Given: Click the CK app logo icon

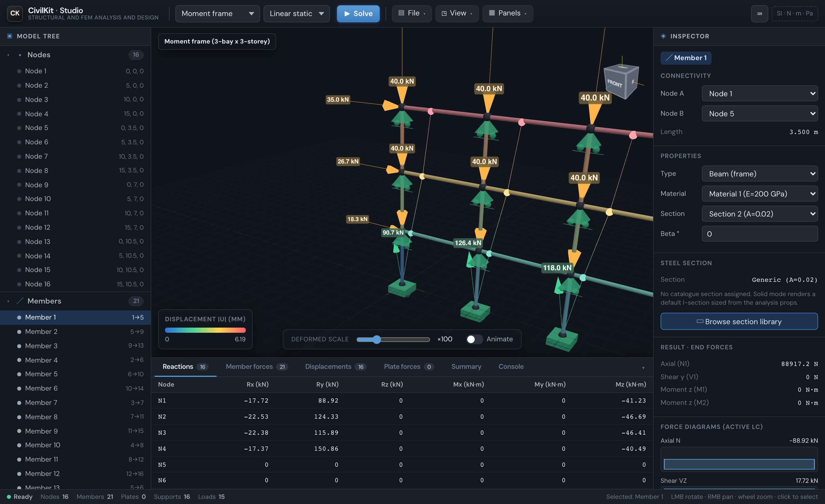Looking at the screenshot, I should [15, 13].
